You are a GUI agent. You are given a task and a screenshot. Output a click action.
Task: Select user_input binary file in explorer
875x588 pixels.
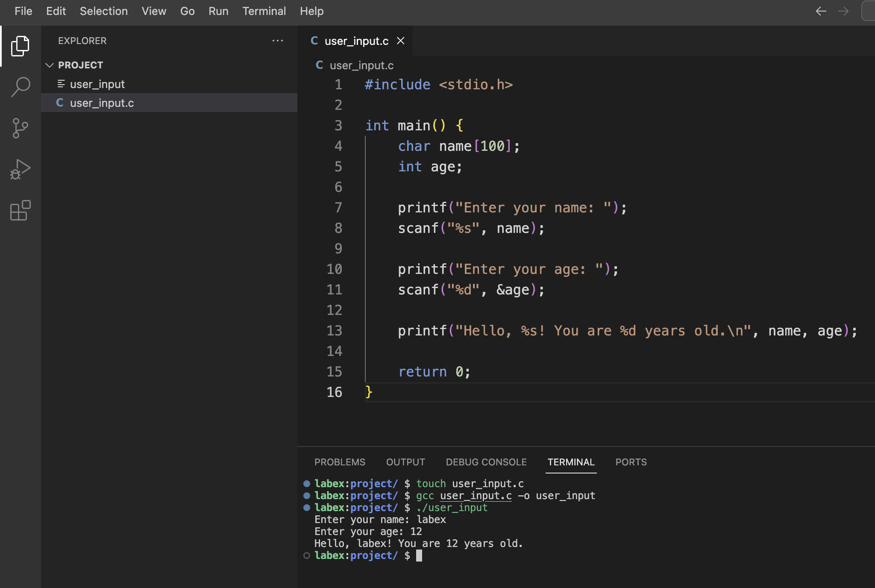(x=97, y=84)
